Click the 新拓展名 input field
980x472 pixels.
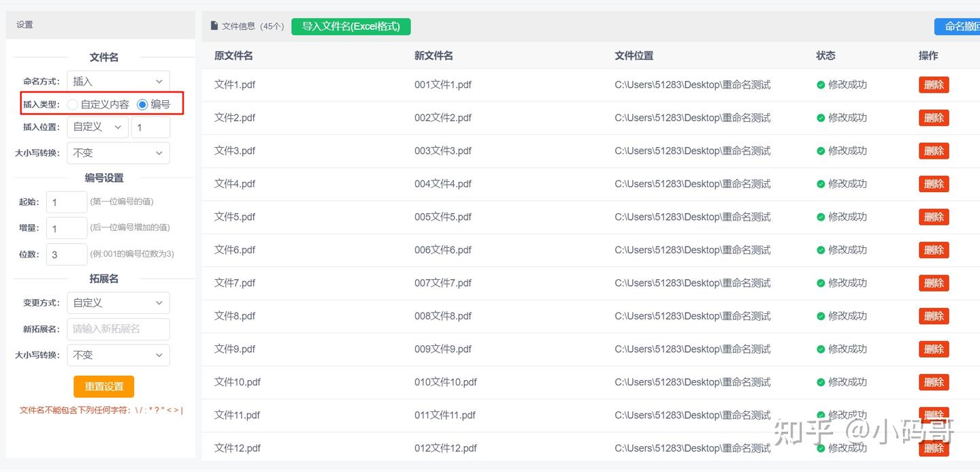pos(118,329)
